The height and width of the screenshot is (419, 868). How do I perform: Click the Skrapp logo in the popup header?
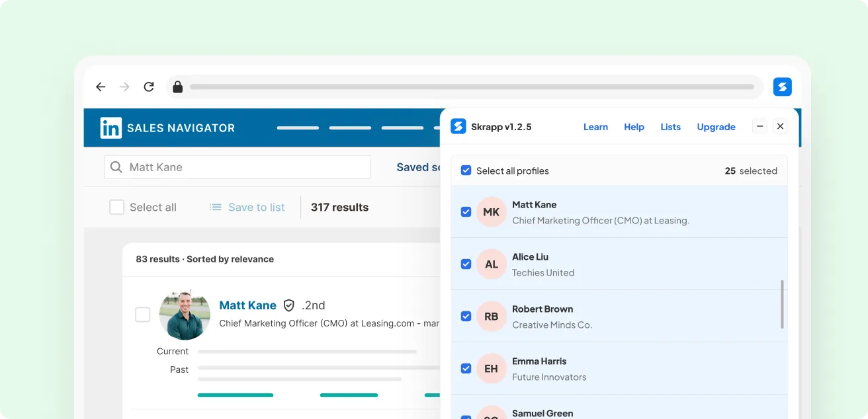458,126
